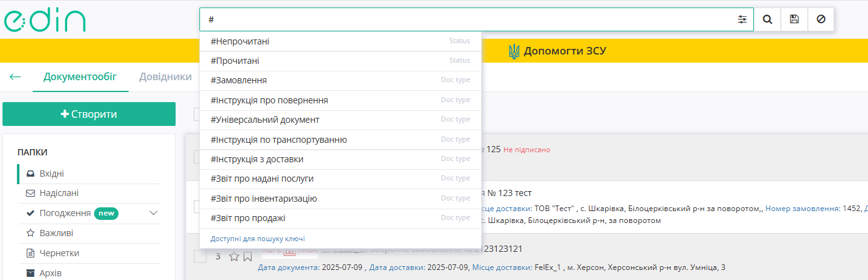Screen dimensions: 868x280
Task: Click the back arrow icon
Action: 16,77
